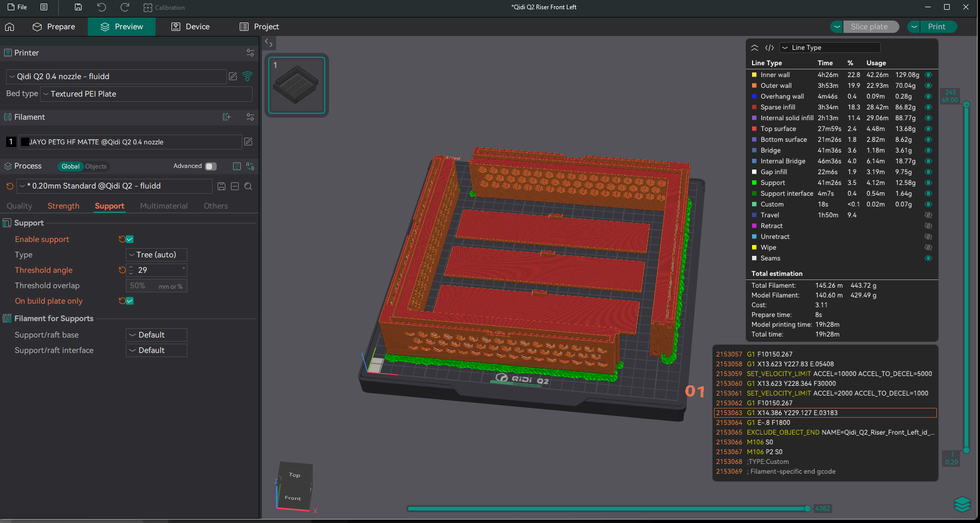Screen dimensions: 980x523
Task: Click the printer Wi-Fi connection icon
Action: (x=247, y=77)
